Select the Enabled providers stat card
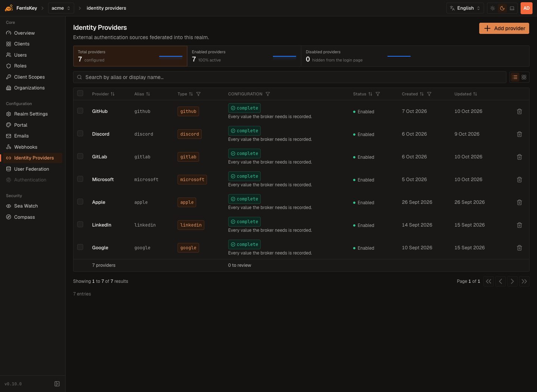 [x=244, y=56]
